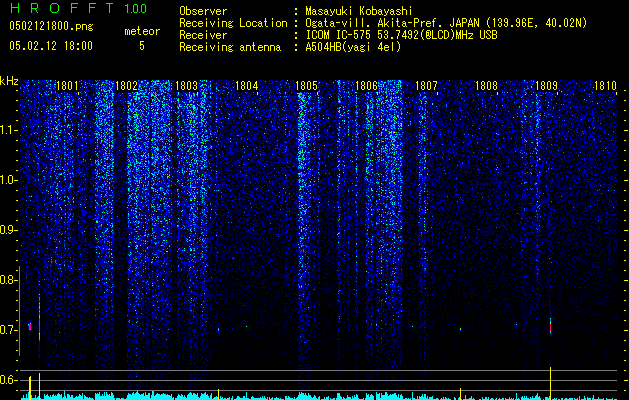Click the Receiving antenna label
The image size is (629, 400).
pos(230,47)
